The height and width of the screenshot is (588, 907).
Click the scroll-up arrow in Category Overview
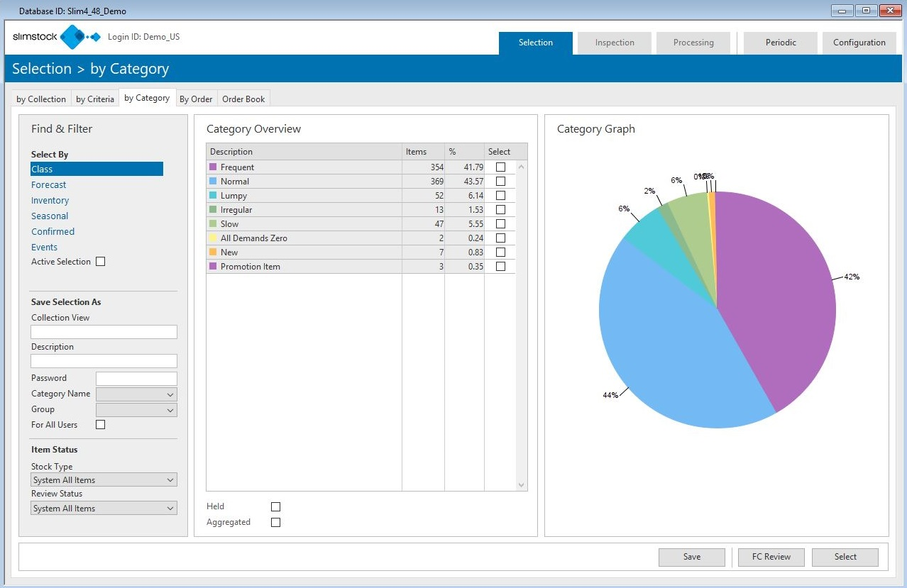[x=522, y=167]
